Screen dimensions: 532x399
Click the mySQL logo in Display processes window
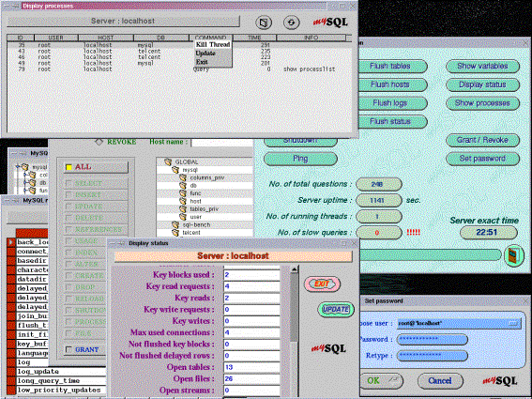330,23
